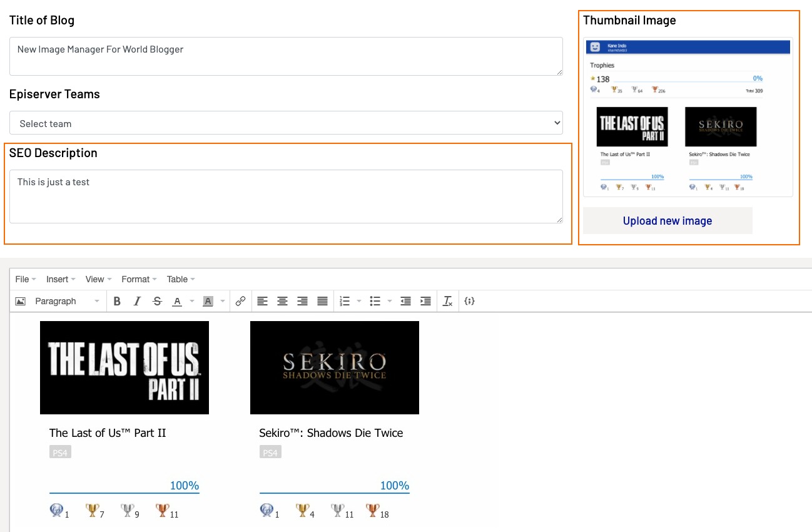Open the Insert menu
812x532 pixels.
(x=61, y=279)
